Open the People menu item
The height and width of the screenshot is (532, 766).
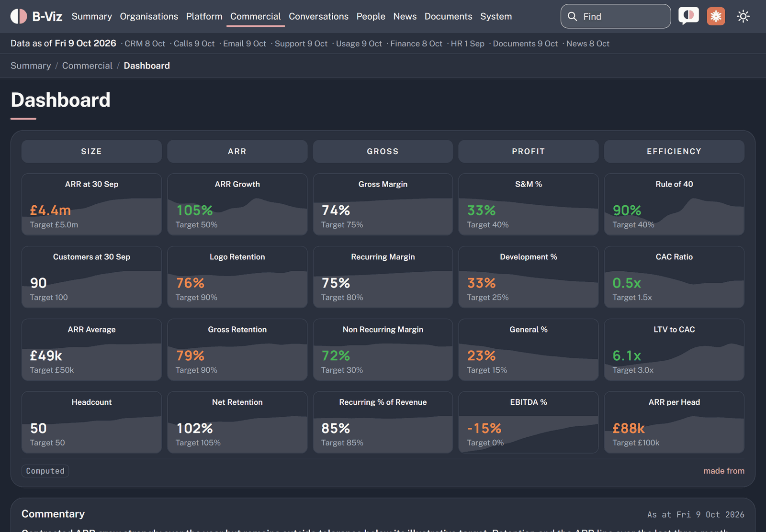[x=371, y=16]
